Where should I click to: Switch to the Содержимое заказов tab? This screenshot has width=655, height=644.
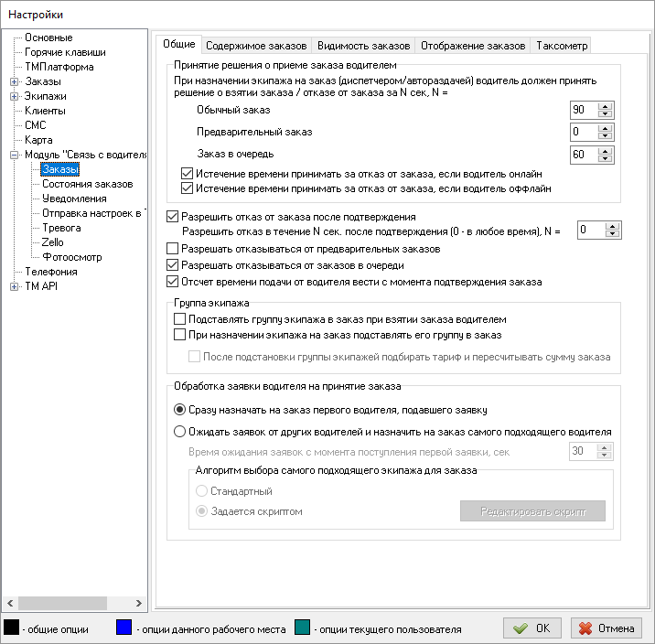pyautogui.click(x=256, y=45)
